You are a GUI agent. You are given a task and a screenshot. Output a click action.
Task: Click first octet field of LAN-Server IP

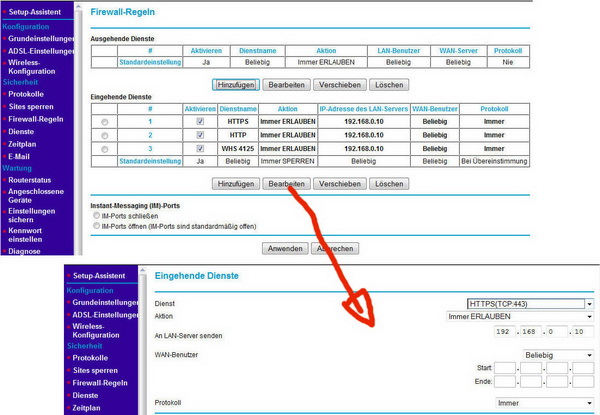pyautogui.click(x=506, y=331)
